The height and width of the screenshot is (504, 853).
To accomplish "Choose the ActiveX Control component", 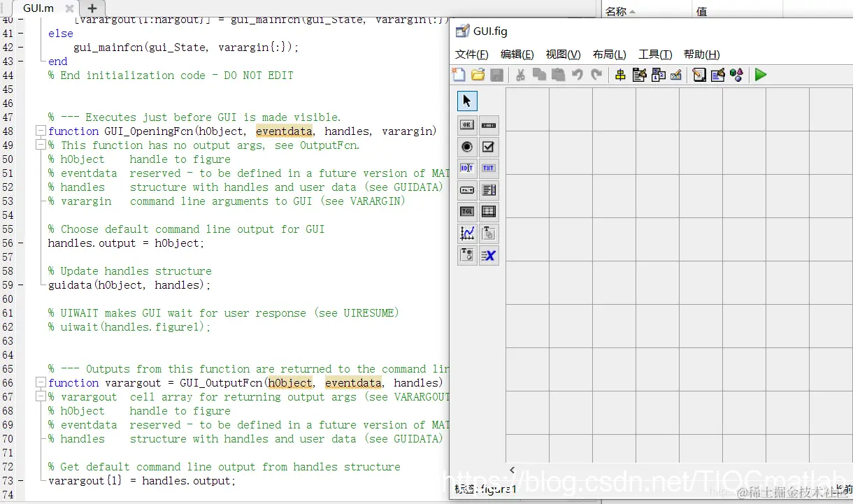I will [489, 255].
